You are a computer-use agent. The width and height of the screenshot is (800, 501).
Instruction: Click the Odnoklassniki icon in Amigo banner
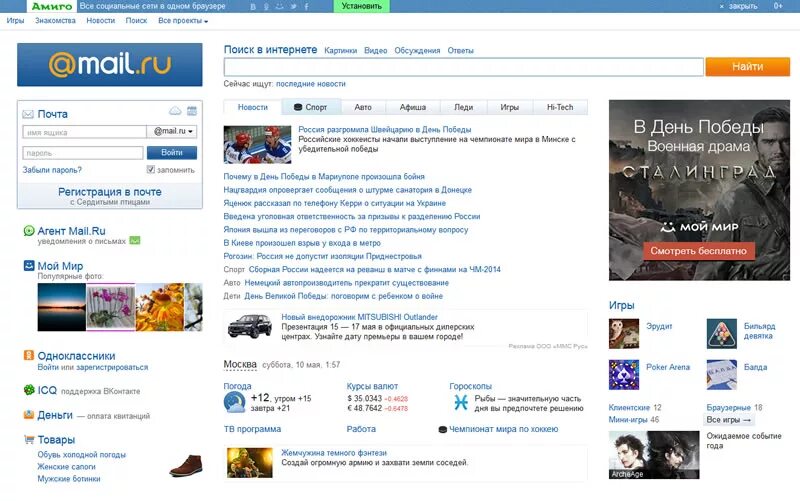[266, 7]
